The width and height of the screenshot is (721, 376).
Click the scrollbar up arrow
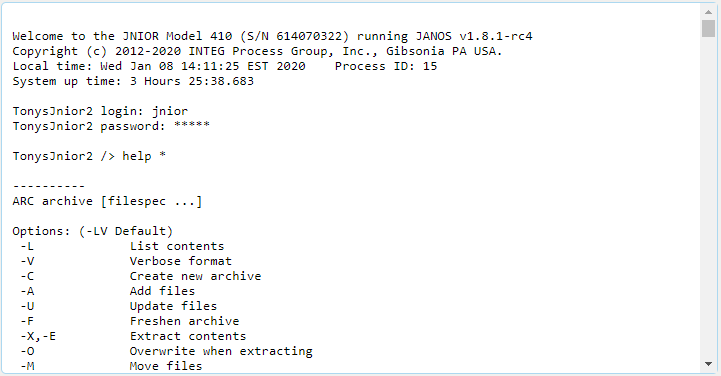pos(708,12)
